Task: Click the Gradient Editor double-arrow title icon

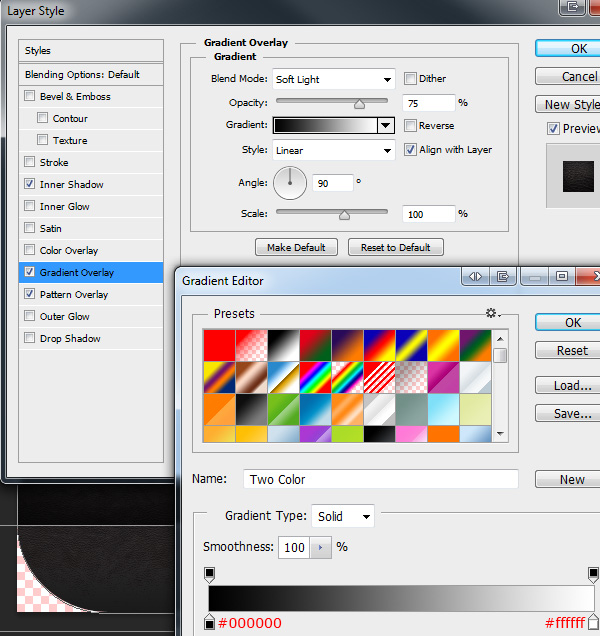Action: (475, 277)
